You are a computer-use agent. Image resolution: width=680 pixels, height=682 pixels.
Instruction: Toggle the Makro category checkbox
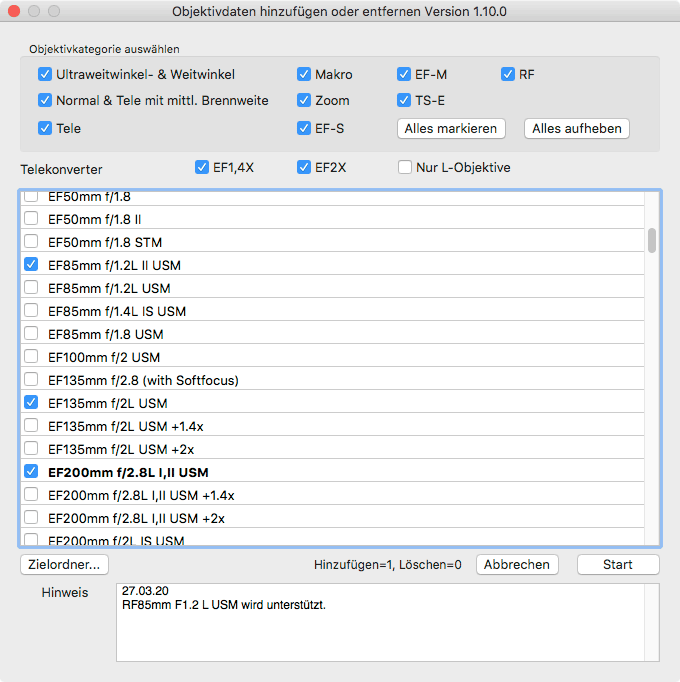pyautogui.click(x=304, y=74)
